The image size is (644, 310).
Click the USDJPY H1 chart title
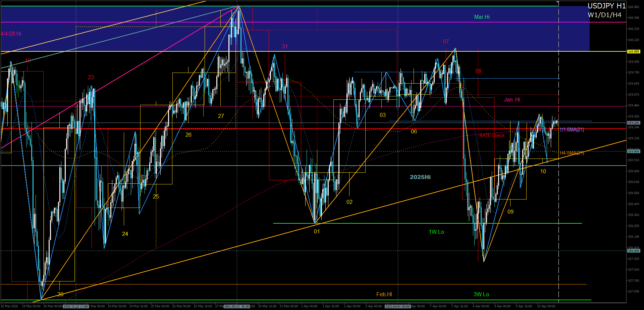[x=606, y=6]
